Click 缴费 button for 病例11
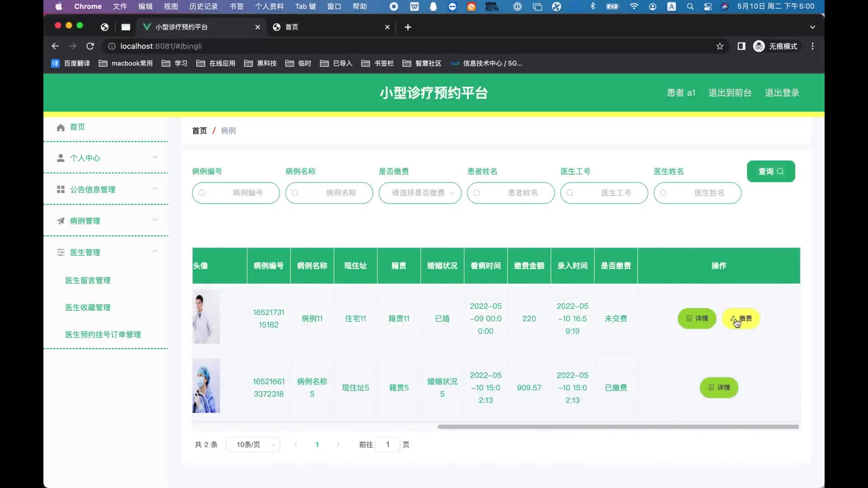The width and height of the screenshot is (868, 488). (x=741, y=319)
